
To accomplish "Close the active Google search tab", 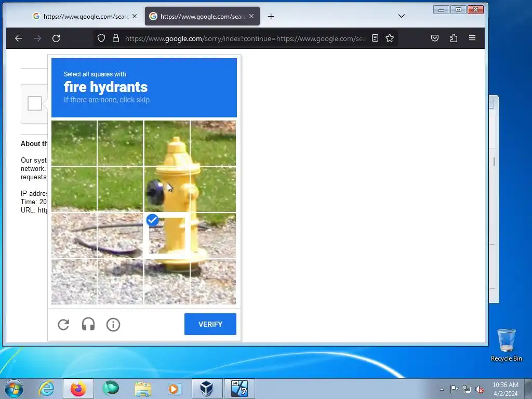I will (251, 16).
